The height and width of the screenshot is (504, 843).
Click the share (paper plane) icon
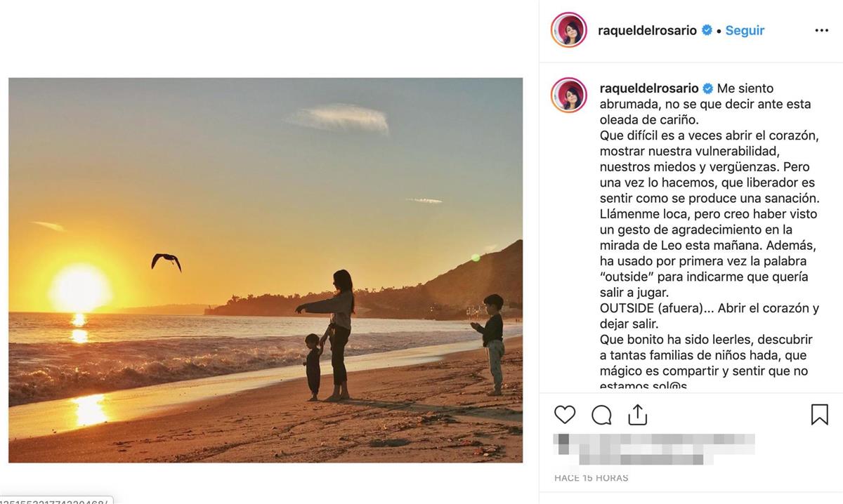point(637,414)
